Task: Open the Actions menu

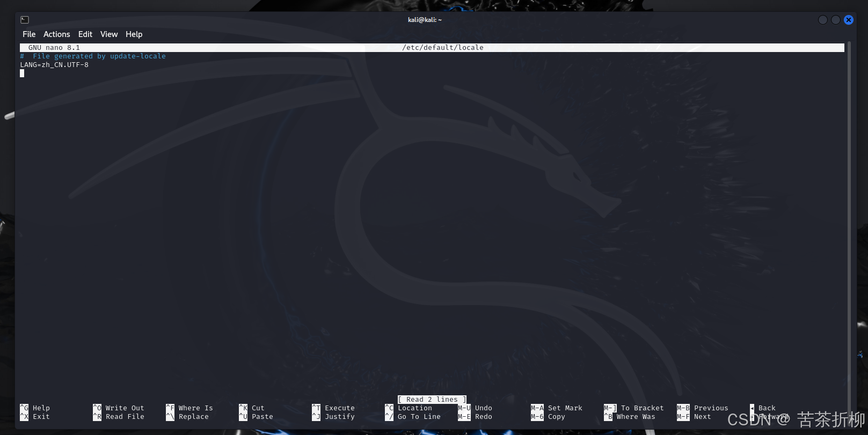Action: tap(57, 34)
